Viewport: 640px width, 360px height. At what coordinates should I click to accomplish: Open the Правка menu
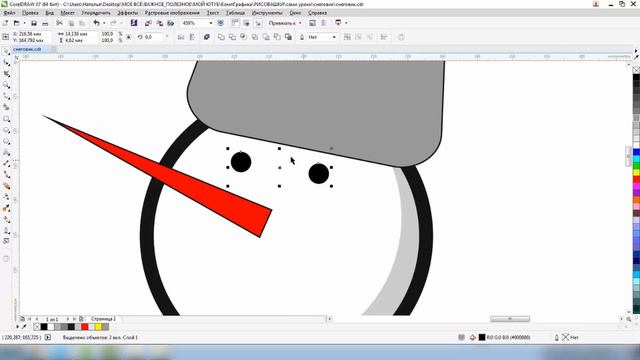coord(30,13)
